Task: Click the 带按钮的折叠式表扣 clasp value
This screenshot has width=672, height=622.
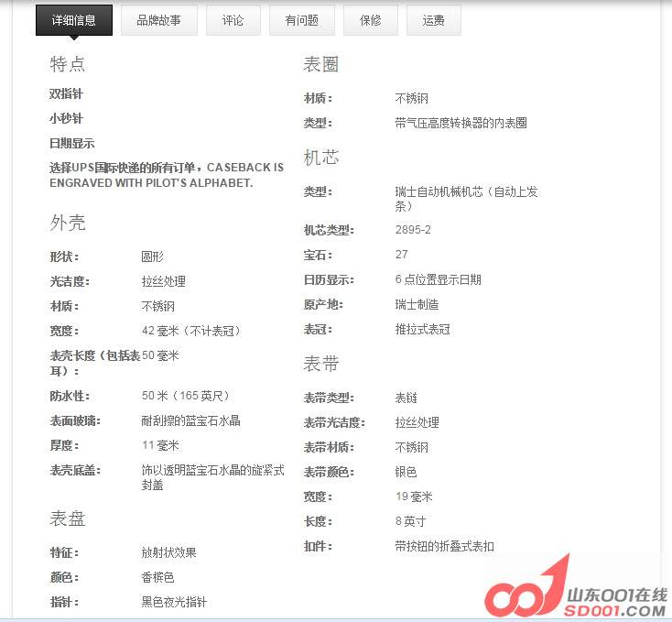Action: click(444, 546)
